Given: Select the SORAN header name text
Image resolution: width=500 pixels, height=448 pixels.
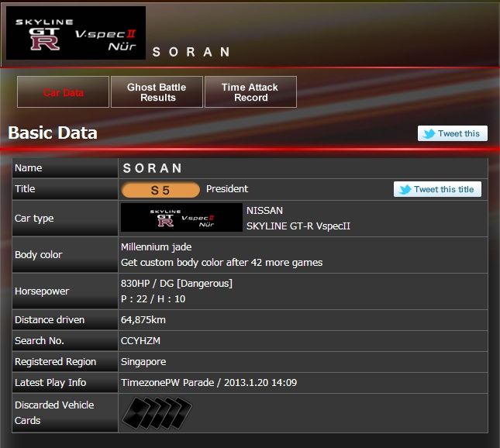Looking at the screenshot, I should click(191, 52).
